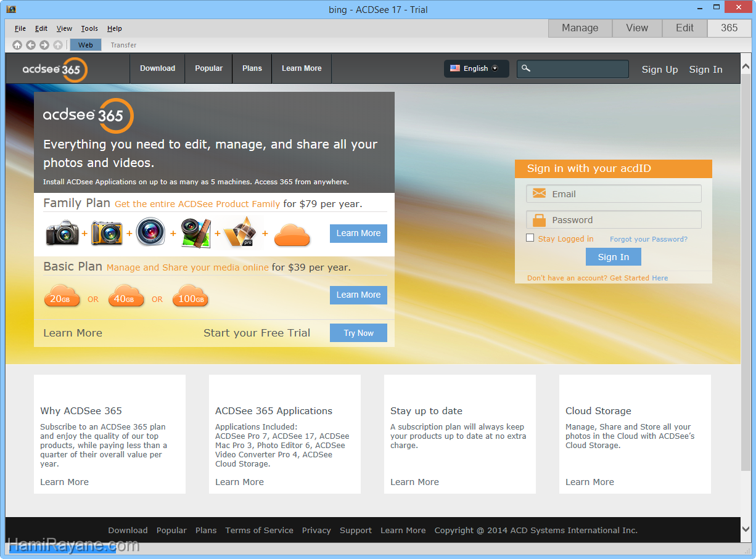Click the scroll up arrow of the page scrollbar

click(746, 66)
